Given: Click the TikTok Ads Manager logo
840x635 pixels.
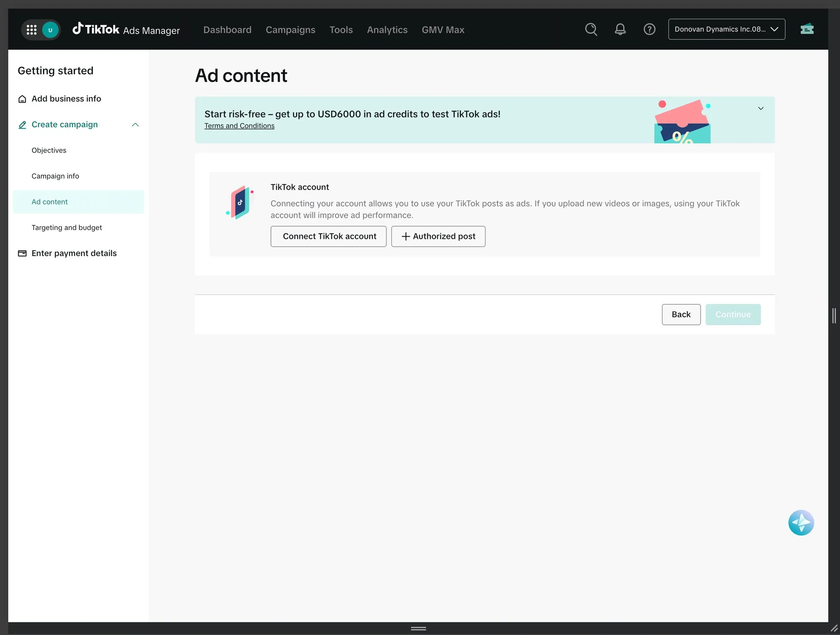Looking at the screenshot, I should click(126, 29).
